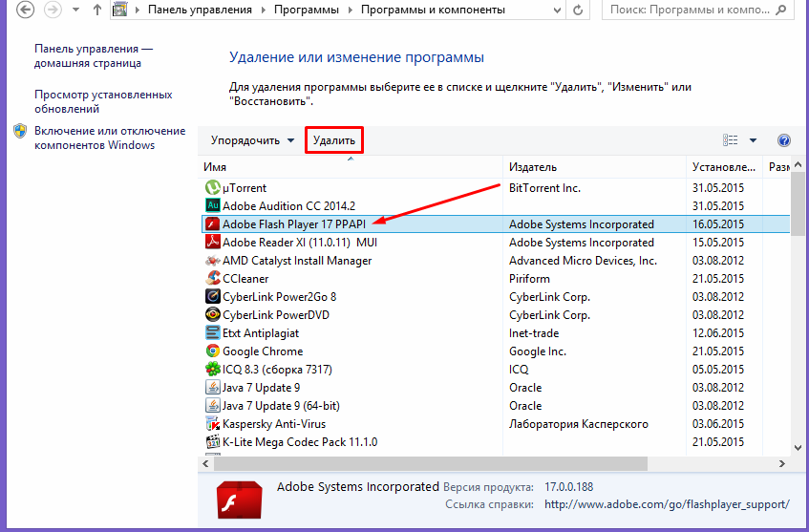809x532 pixels.
Task: Click the horizontal scrollbar right arrow
Action: [x=781, y=463]
